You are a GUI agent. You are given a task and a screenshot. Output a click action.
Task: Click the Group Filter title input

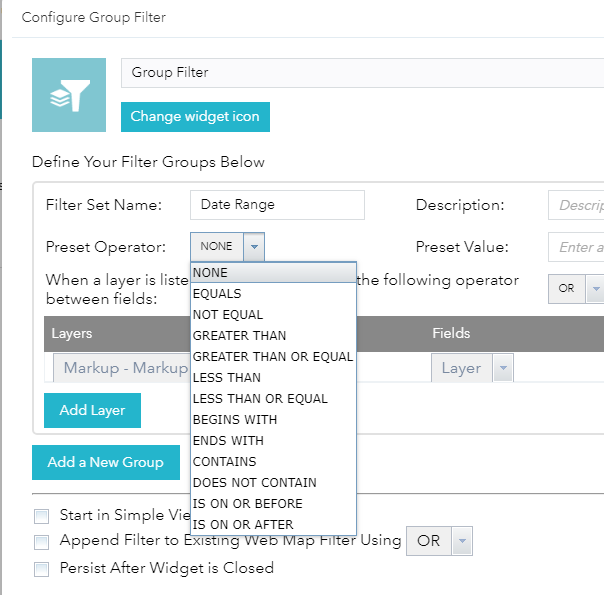tap(360, 73)
